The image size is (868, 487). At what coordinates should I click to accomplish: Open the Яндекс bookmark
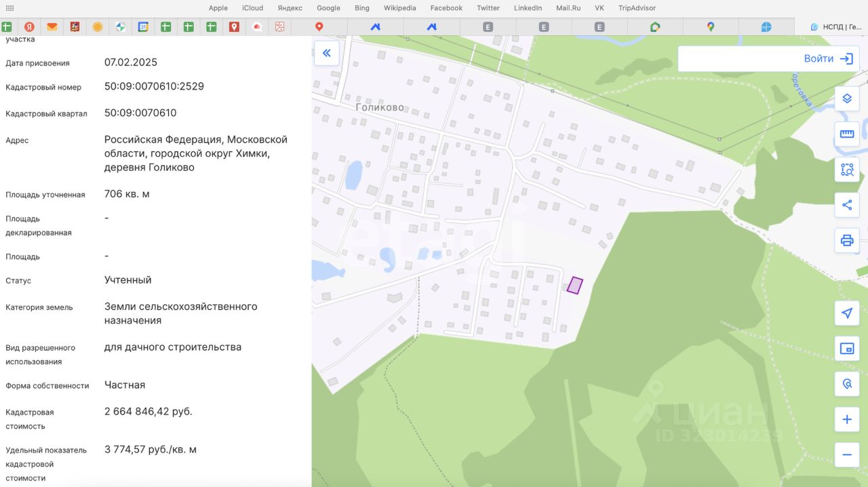[290, 8]
